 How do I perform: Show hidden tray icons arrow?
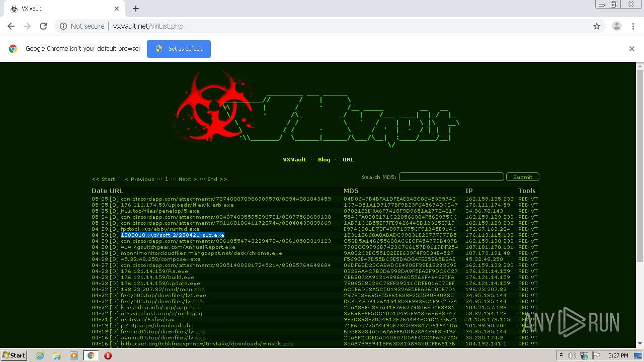562,355
